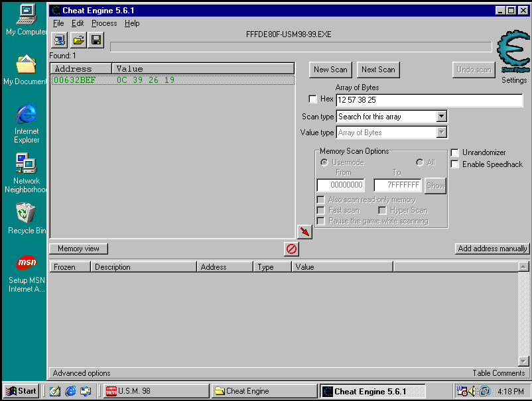Open the process list computer icon
This screenshot has height=401, width=532.
(60, 40)
